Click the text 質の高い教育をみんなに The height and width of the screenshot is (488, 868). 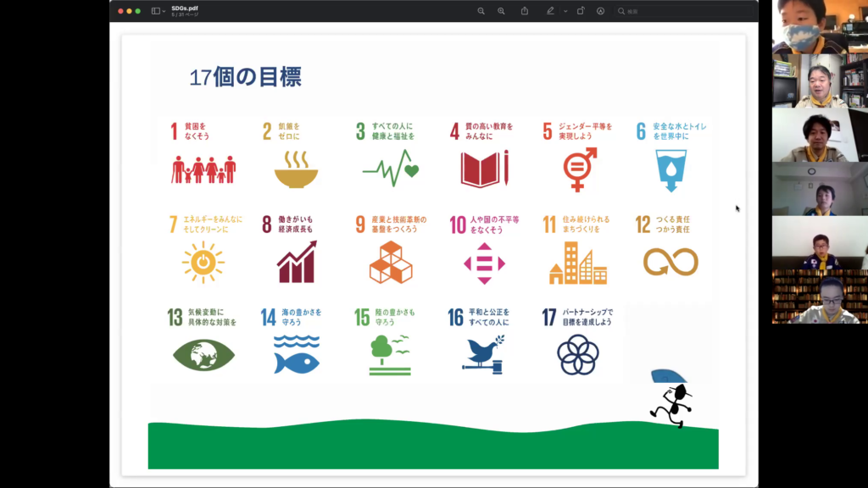pos(489,131)
